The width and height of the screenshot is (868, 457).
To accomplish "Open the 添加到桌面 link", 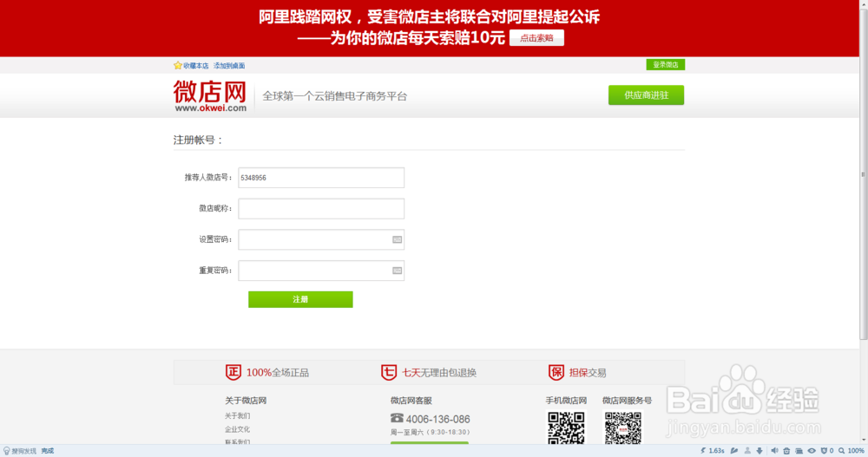I will 229,66.
